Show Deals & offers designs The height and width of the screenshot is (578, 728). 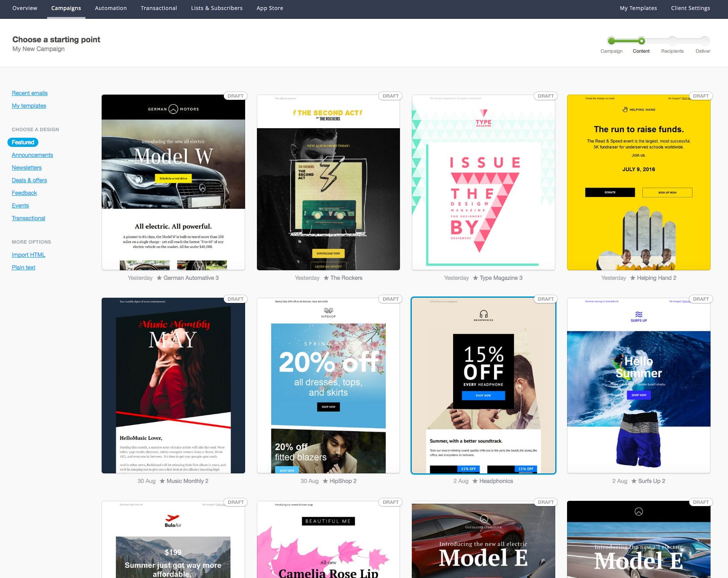29,180
